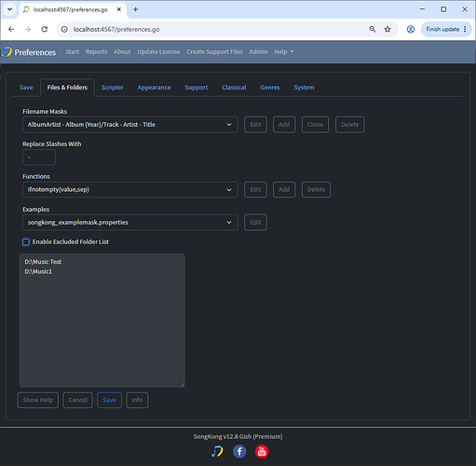Click the SongKong logo in the footer
Viewport: 476px width, 466px height.
click(217, 451)
